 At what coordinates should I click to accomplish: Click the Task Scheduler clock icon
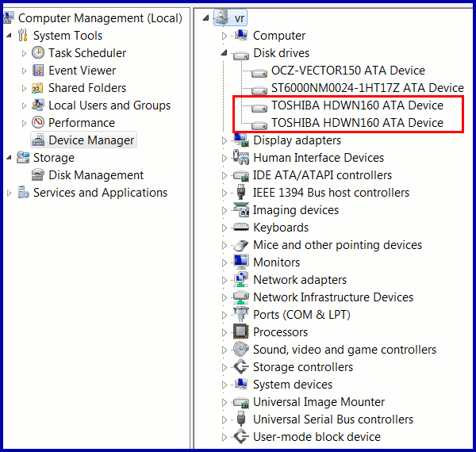(37, 53)
